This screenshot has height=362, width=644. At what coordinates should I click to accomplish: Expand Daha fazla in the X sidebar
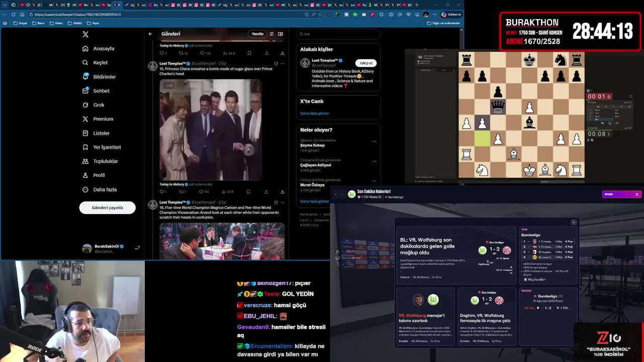pos(100,190)
